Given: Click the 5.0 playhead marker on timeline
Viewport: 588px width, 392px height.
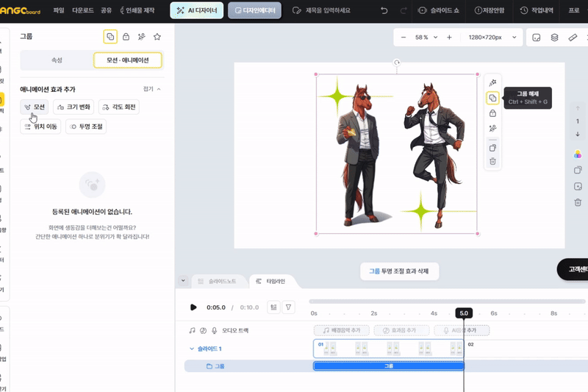Looking at the screenshot, I should point(463,313).
